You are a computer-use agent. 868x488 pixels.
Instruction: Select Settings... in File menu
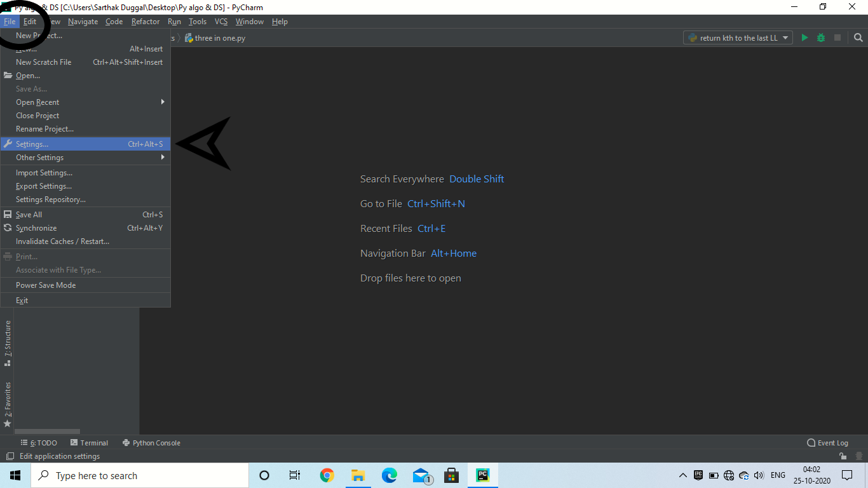(x=85, y=144)
